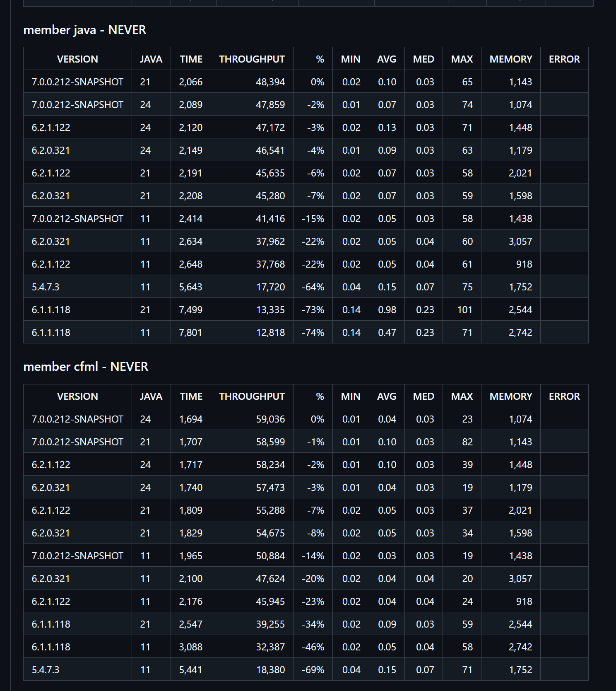This screenshot has width=616, height=691.
Task: Click the ERROR header in the cfml table
Action: pos(564,396)
